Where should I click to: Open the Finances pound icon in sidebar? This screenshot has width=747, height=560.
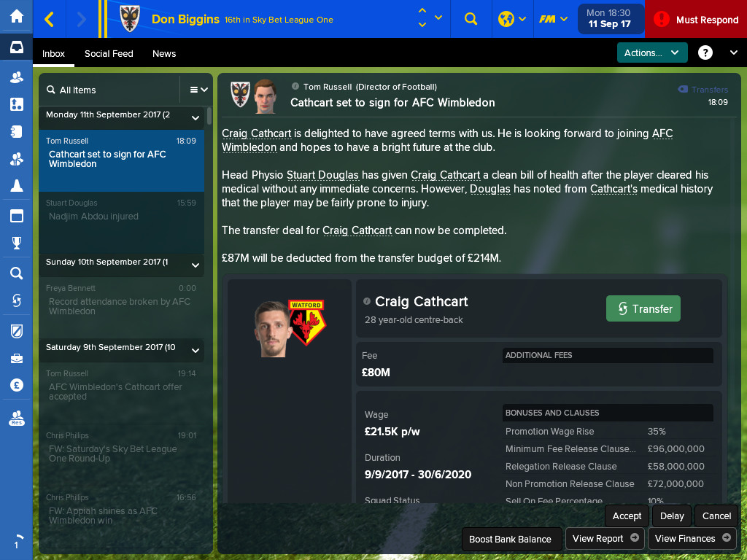(x=16, y=385)
